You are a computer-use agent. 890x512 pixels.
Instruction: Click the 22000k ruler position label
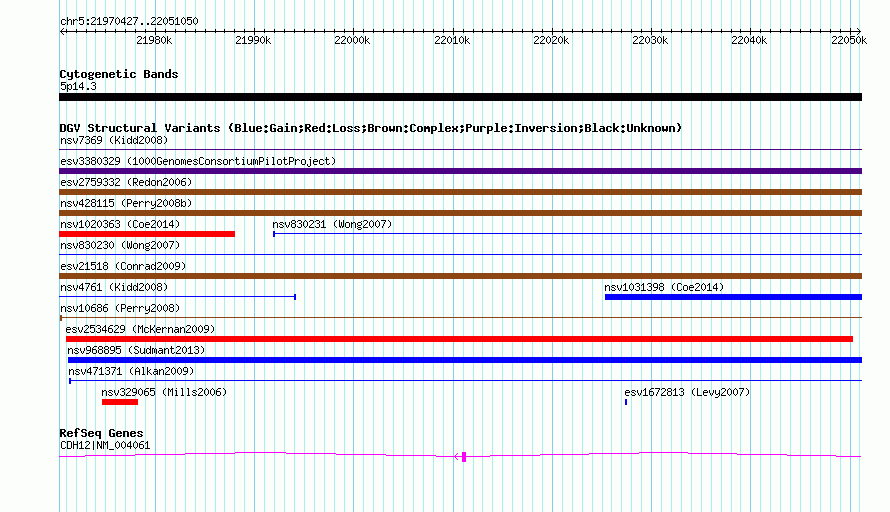352,40
